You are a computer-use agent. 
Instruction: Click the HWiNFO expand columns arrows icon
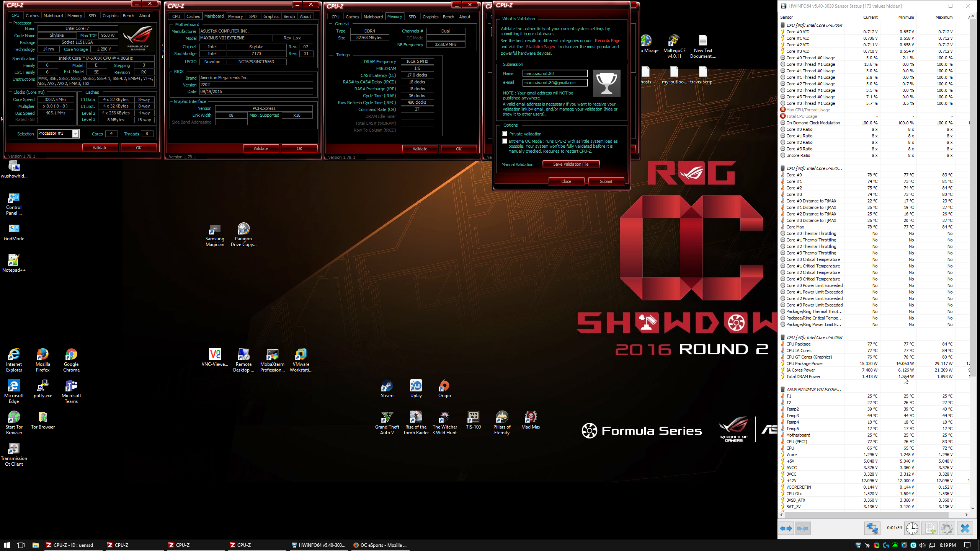click(786, 528)
